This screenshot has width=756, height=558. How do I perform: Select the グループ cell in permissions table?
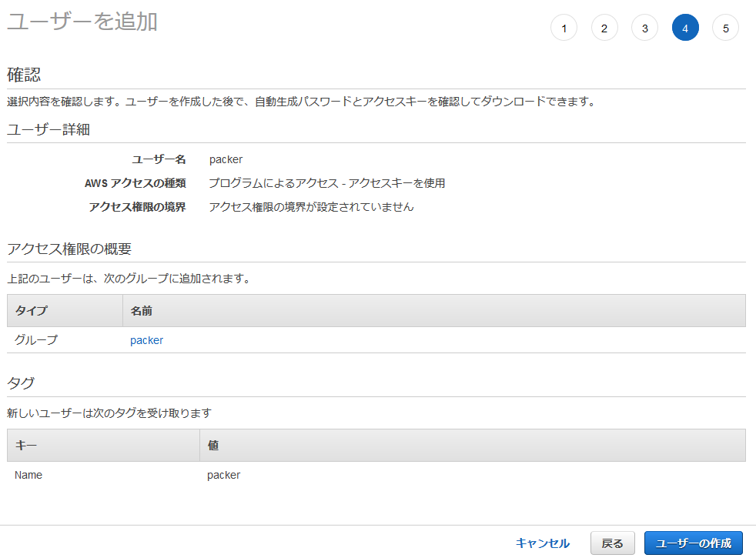pyautogui.click(x=36, y=340)
